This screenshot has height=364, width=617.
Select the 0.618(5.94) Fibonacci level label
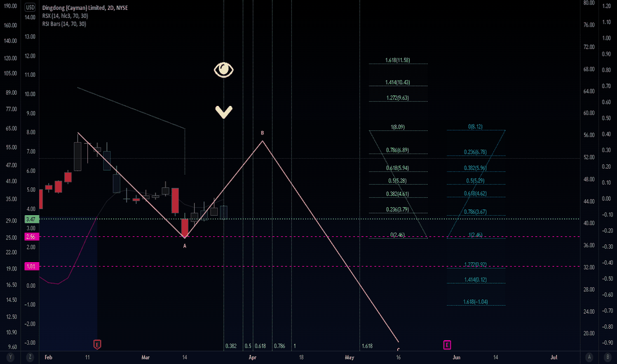coord(397,168)
